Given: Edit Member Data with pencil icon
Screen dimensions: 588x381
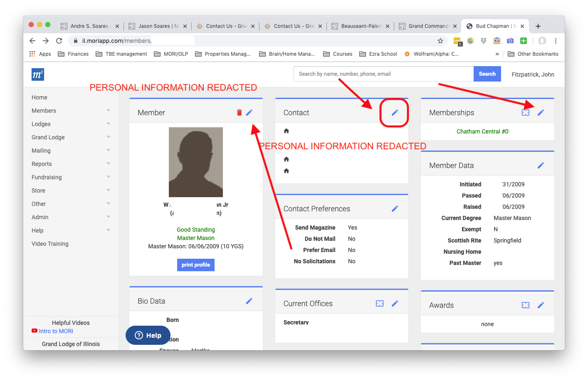Looking at the screenshot, I should point(541,166).
